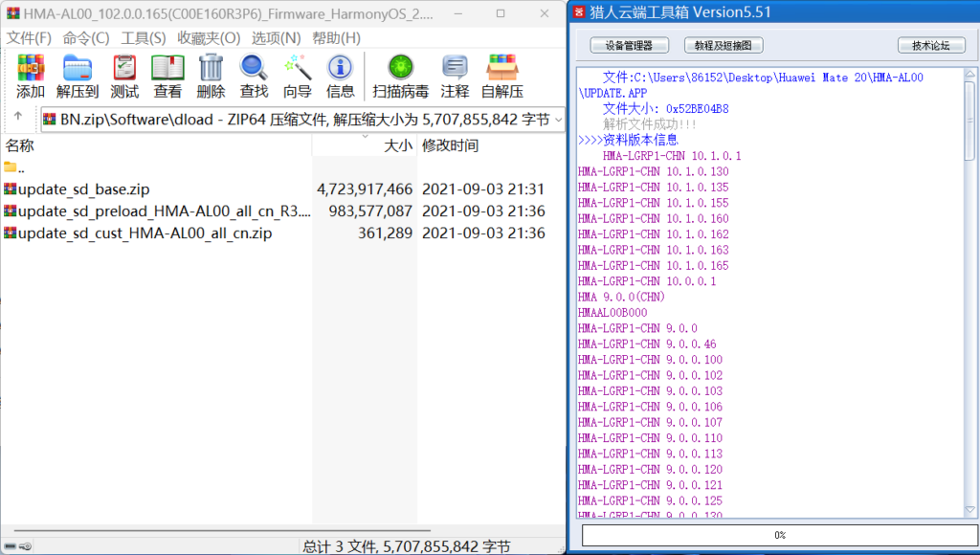This screenshot has height=555, width=980.
Task: Click status bar total 总计 3 文件 text
Action: (x=406, y=546)
